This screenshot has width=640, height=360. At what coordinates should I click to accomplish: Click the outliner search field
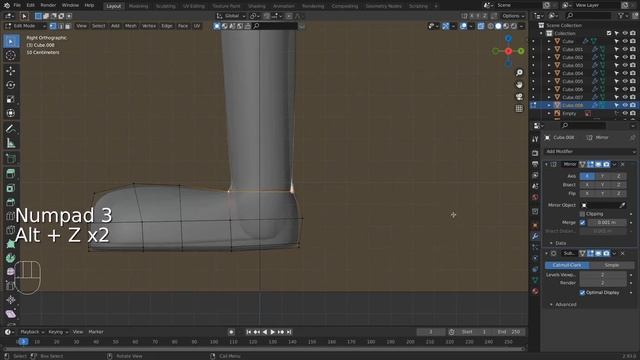[589, 16]
